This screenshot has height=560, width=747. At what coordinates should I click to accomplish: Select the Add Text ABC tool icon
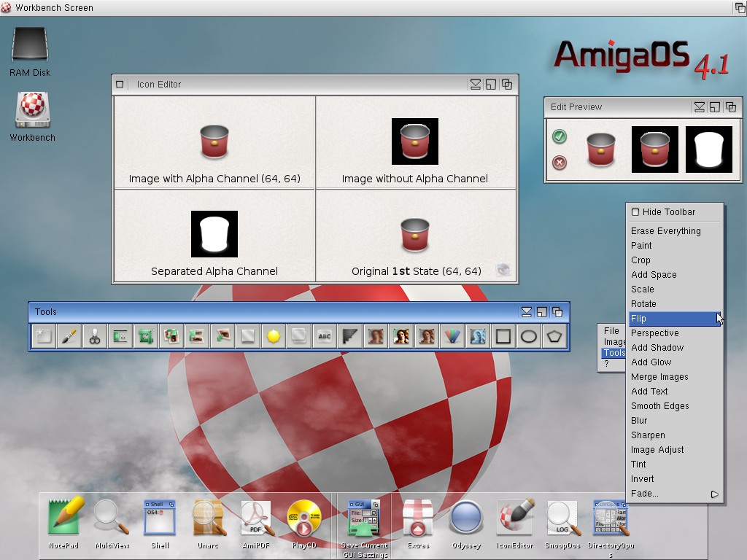click(325, 337)
